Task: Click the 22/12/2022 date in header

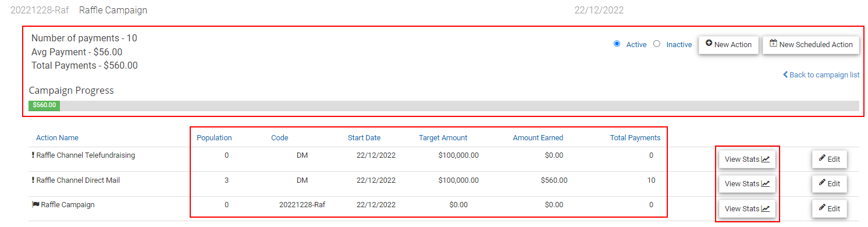Action: (599, 10)
